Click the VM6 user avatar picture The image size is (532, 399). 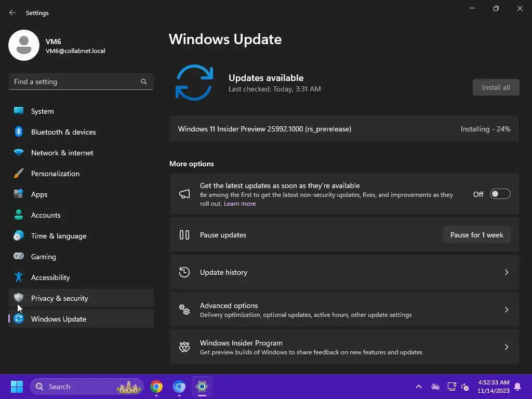[x=24, y=45]
